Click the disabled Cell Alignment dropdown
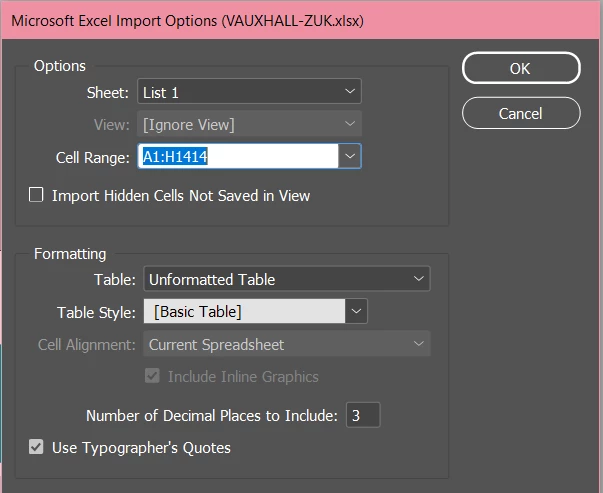 287,343
